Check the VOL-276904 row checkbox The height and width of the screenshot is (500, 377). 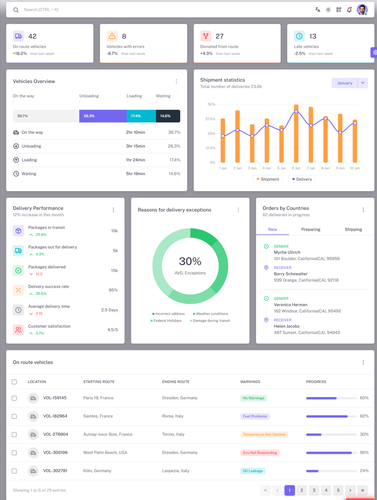(14, 435)
